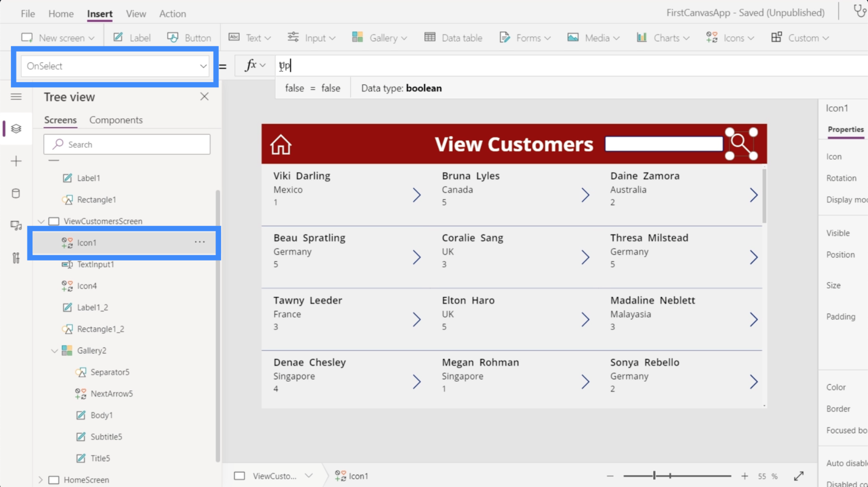868x487 pixels.
Task: Open the Input controls dropdown
Action: (311, 38)
